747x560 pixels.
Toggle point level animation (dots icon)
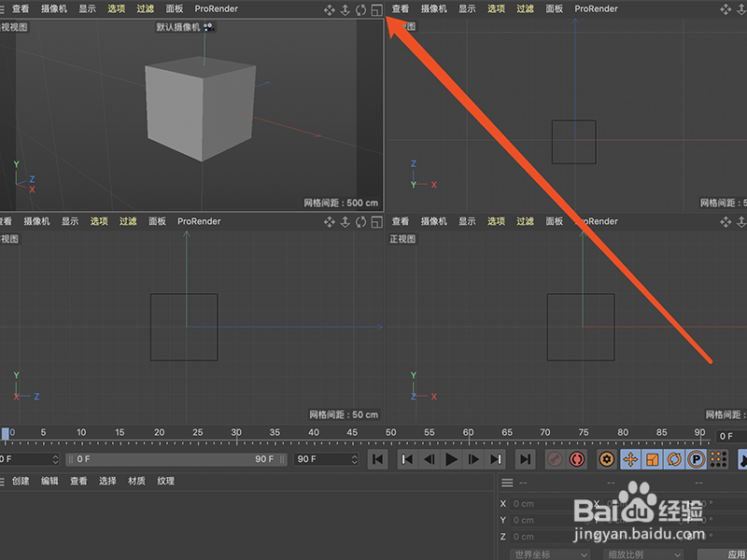pos(718,459)
